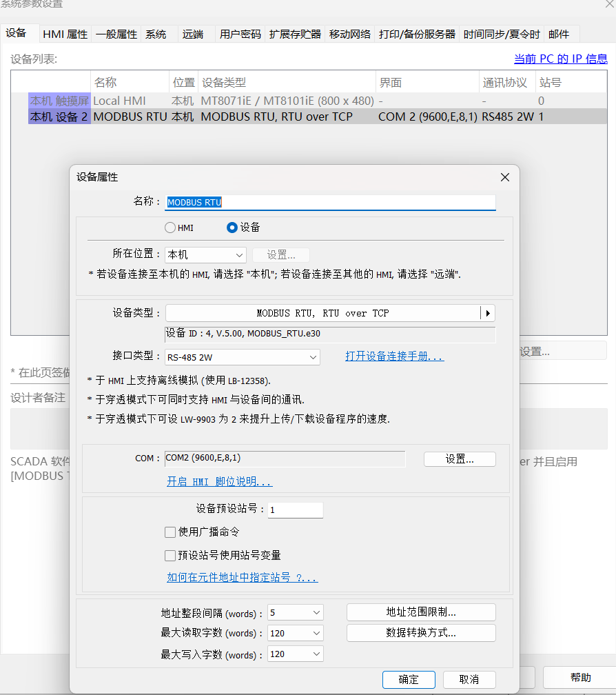616x695 pixels.
Task: Click the COM 设置... button
Action: [x=460, y=459]
